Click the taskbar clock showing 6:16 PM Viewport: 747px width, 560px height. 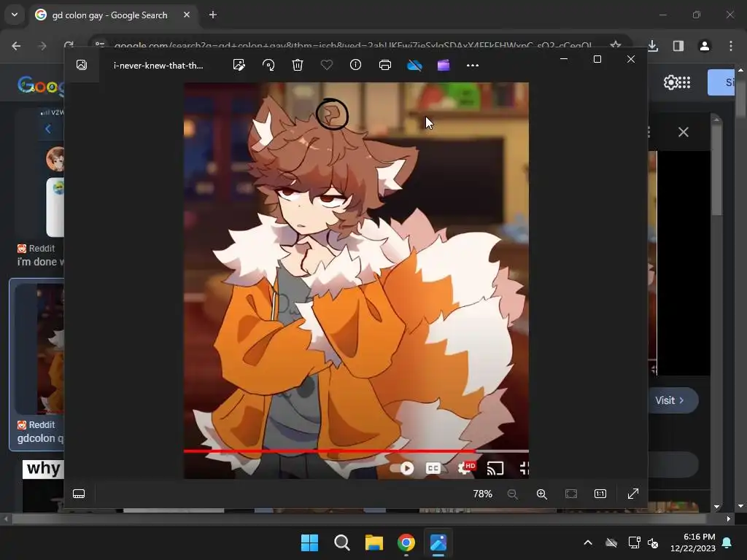point(693,542)
